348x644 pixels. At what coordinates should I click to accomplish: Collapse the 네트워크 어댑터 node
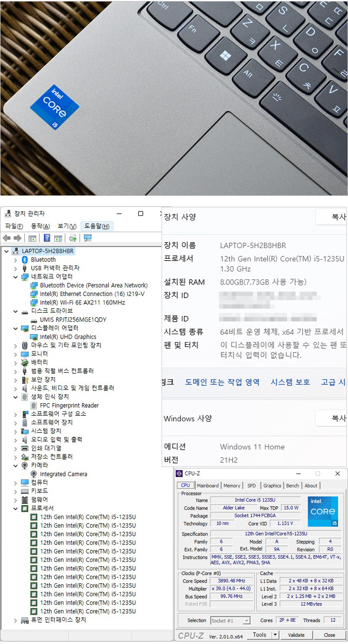[x=15, y=276]
